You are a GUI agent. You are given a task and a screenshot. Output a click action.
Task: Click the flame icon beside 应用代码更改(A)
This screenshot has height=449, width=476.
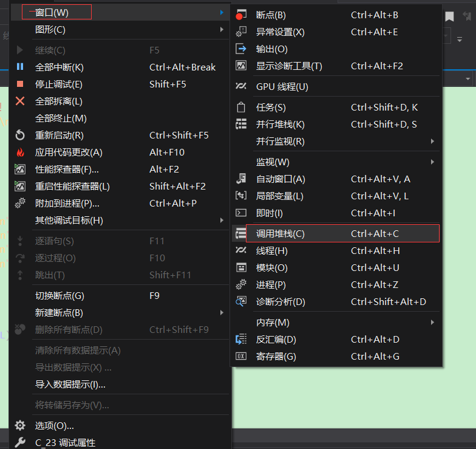20,152
